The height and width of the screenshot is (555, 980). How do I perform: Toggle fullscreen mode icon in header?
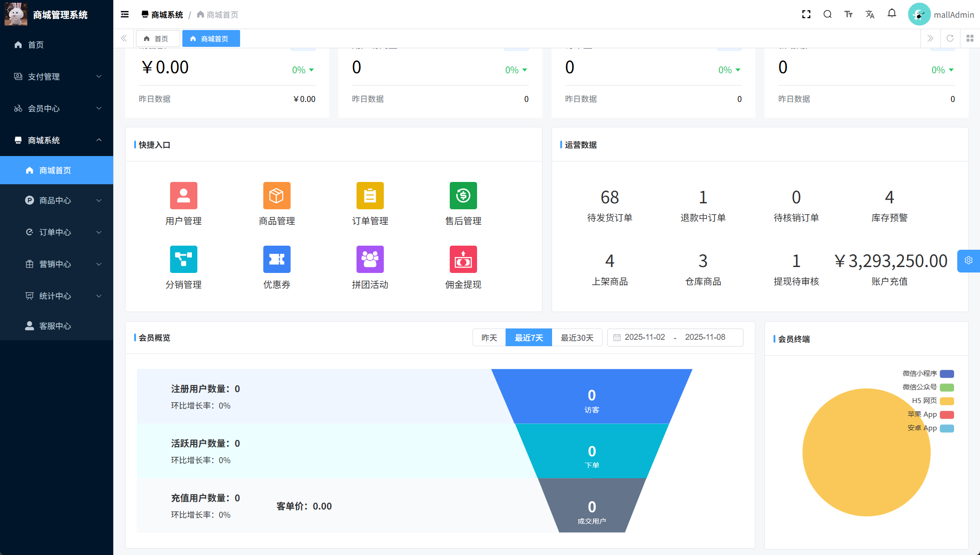[806, 15]
